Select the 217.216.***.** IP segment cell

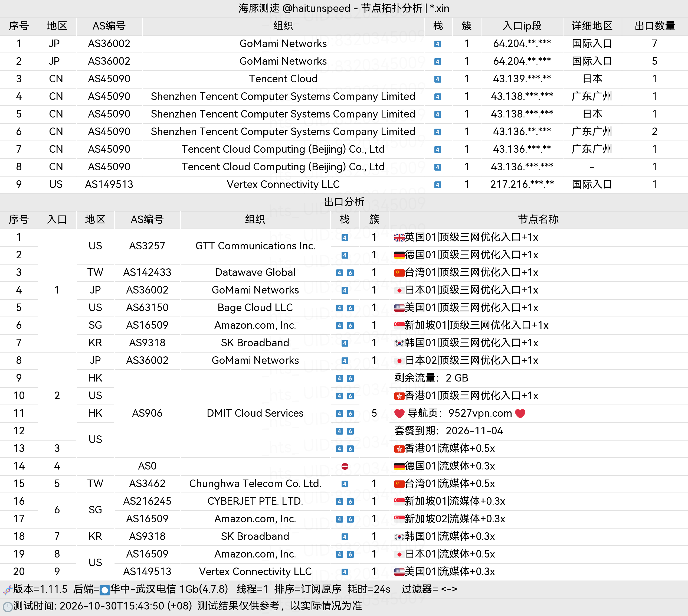(x=522, y=184)
